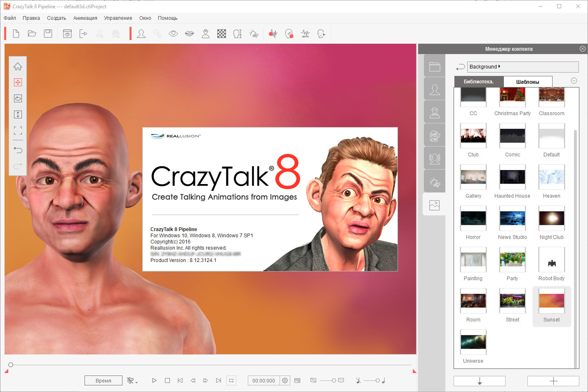Viewport: 588px width, 392px height.
Task: Click the face puppet record icon
Action: [x=289, y=33]
